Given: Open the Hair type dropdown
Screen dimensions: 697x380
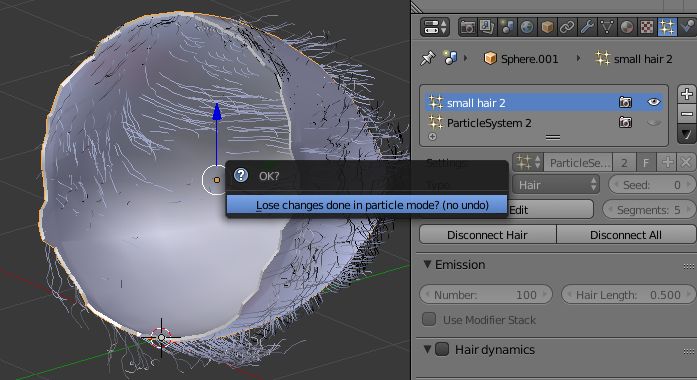Looking at the screenshot, I should coord(556,184).
